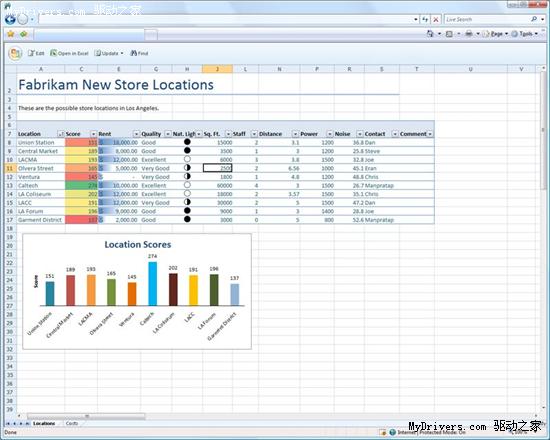Click the Fabrikam New Store Locations heading
Screen dimensions: 550x440
(116, 85)
